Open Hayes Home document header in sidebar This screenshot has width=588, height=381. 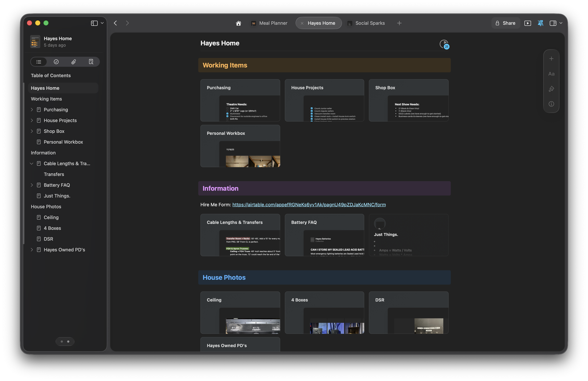[x=63, y=41]
